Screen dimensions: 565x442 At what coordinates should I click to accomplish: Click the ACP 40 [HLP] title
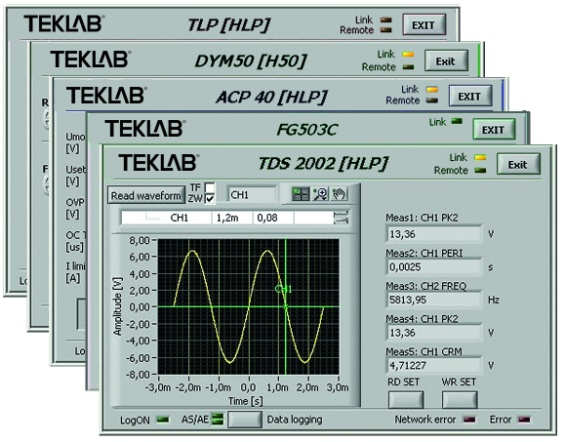[271, 97]
